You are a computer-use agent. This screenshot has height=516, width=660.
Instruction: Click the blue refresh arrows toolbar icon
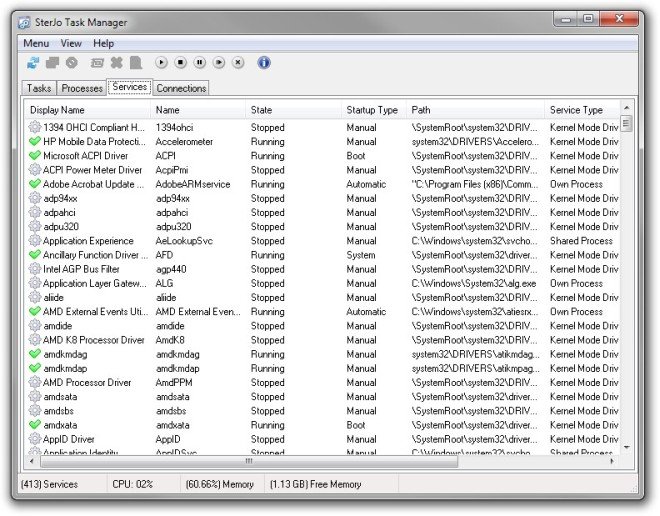point(33,63)
